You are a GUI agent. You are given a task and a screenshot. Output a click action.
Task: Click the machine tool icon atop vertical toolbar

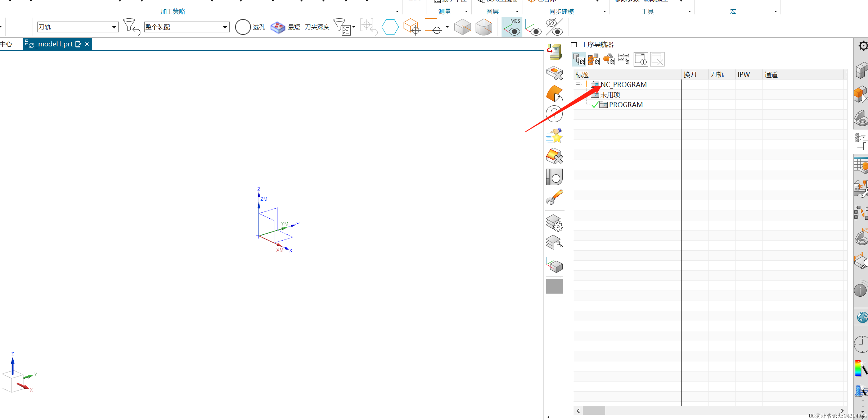[554, 52]
